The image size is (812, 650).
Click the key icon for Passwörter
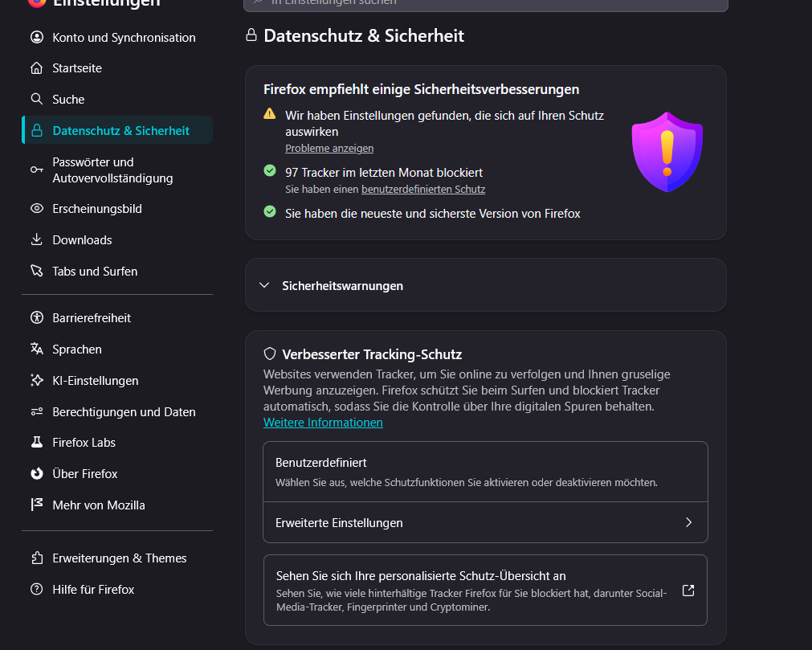[37, 170]
